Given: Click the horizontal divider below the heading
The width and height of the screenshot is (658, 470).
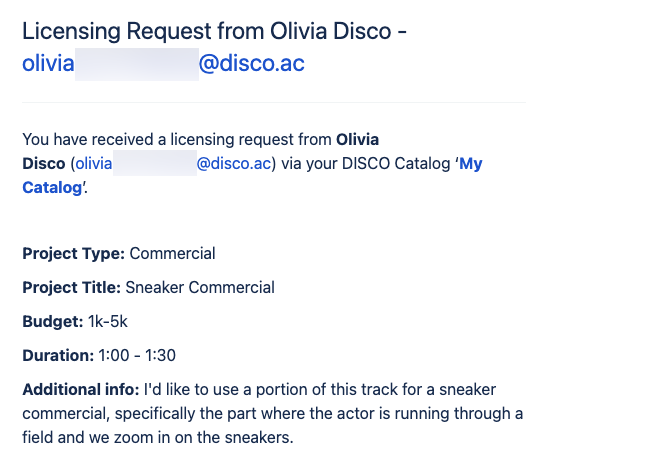Looking at the screenshot, I should pyautogui.click(x=274, y=102).
